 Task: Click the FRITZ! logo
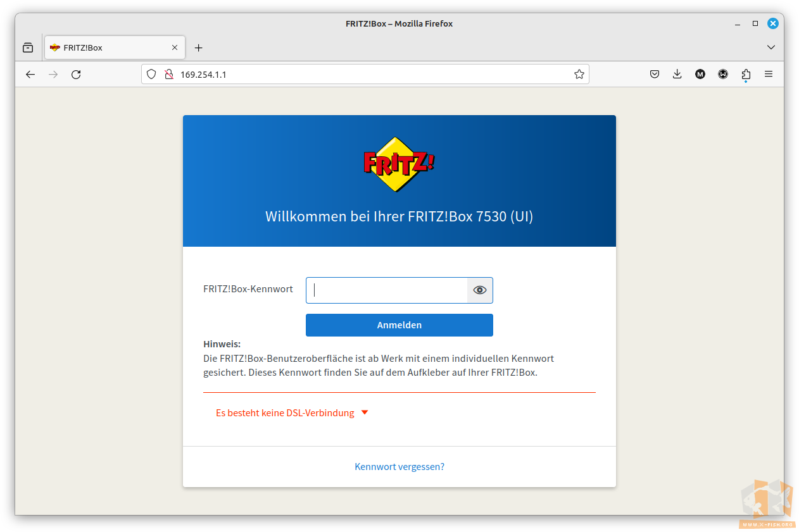399,164
